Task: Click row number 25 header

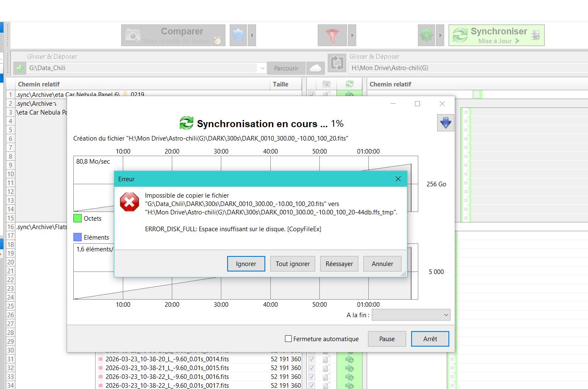Action: pos(10,306)
